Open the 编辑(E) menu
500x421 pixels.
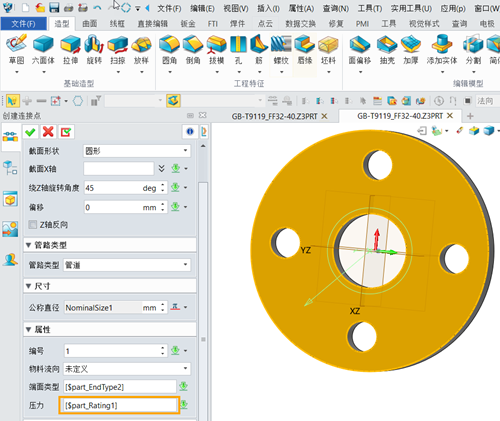[x=202, y=8]
